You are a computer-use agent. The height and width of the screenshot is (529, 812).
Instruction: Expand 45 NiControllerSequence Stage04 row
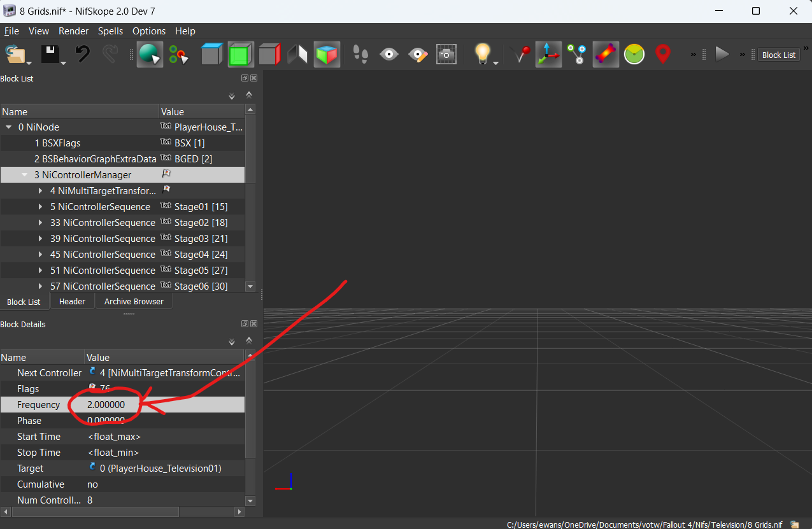pos(41,255)
